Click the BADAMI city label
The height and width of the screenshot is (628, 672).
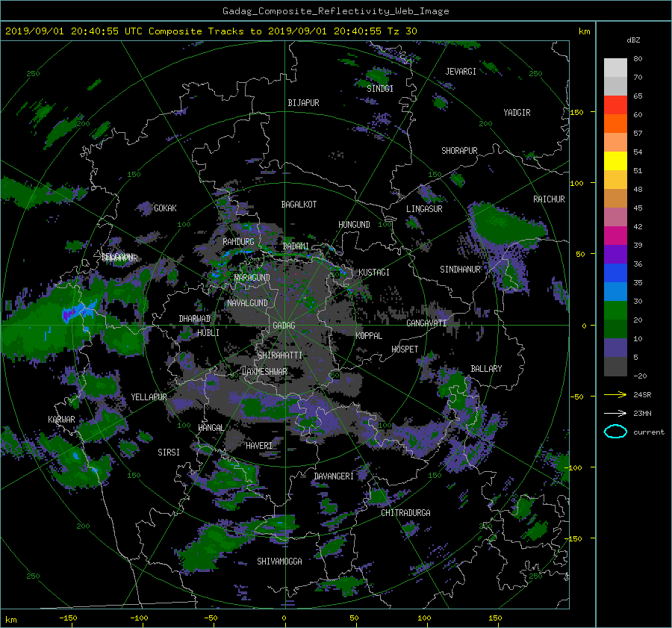pyautogui.click(x=296, y=246)
